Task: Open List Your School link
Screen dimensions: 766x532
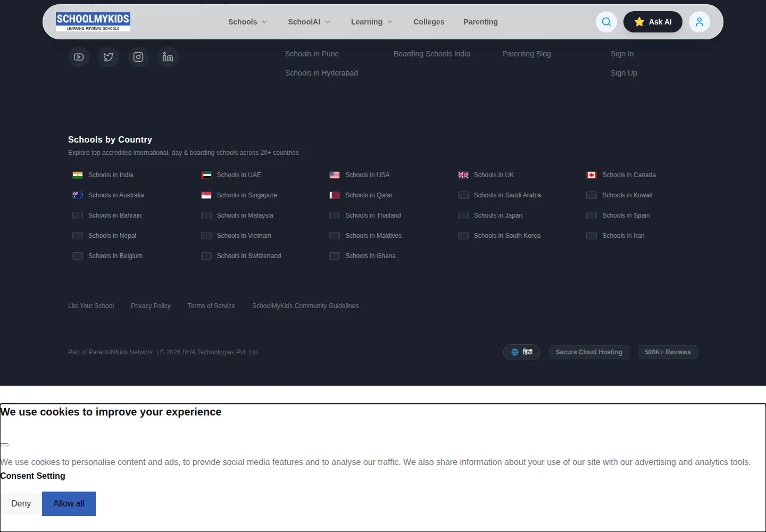Action: pyautogui.click(x=91, y=306)
